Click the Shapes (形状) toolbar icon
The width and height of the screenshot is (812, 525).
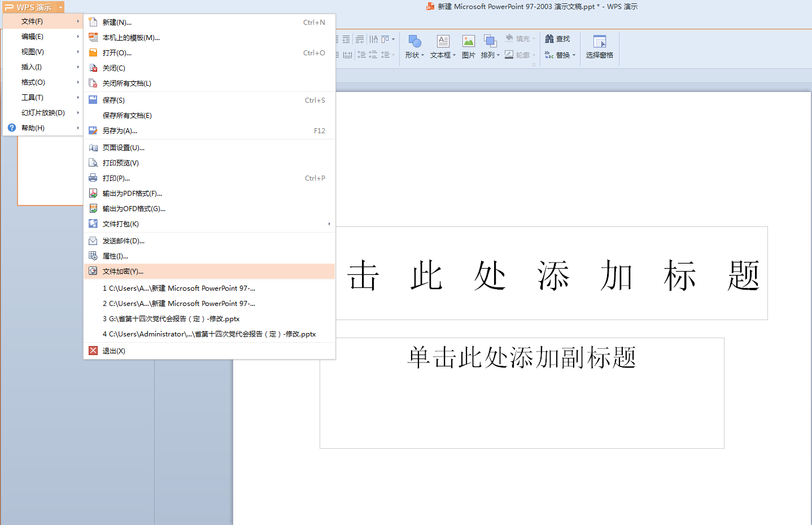pos(414,41)
